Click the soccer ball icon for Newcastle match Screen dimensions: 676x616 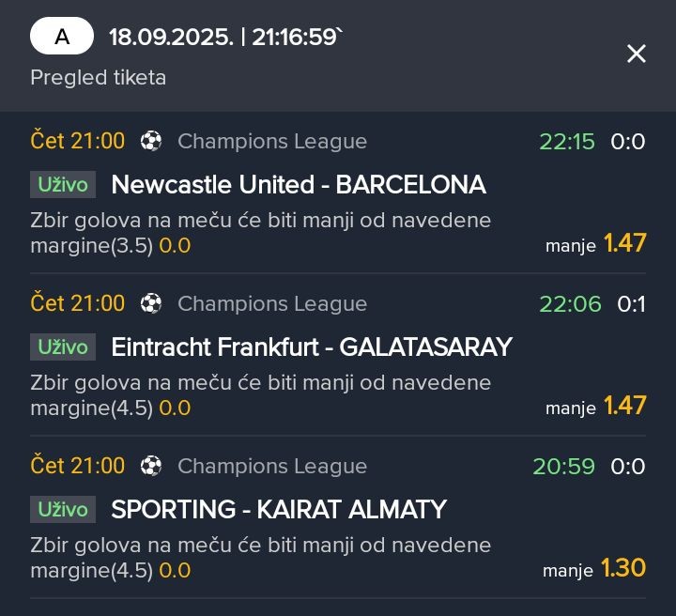(151, 141)
